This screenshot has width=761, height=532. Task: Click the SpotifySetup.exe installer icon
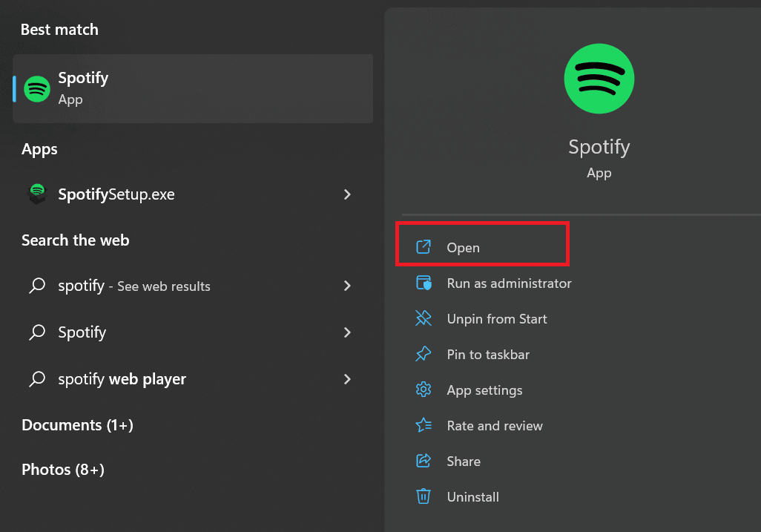click(x=37, y=194)
